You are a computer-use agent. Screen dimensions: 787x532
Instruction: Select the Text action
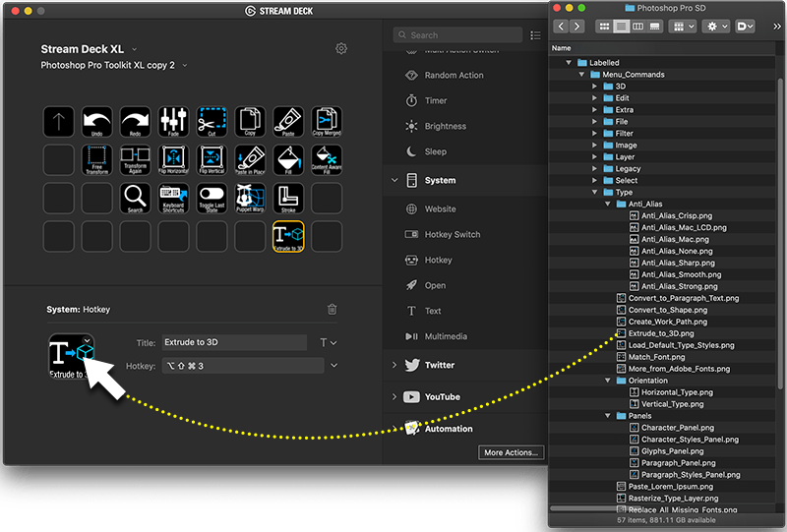pos(423,311)
